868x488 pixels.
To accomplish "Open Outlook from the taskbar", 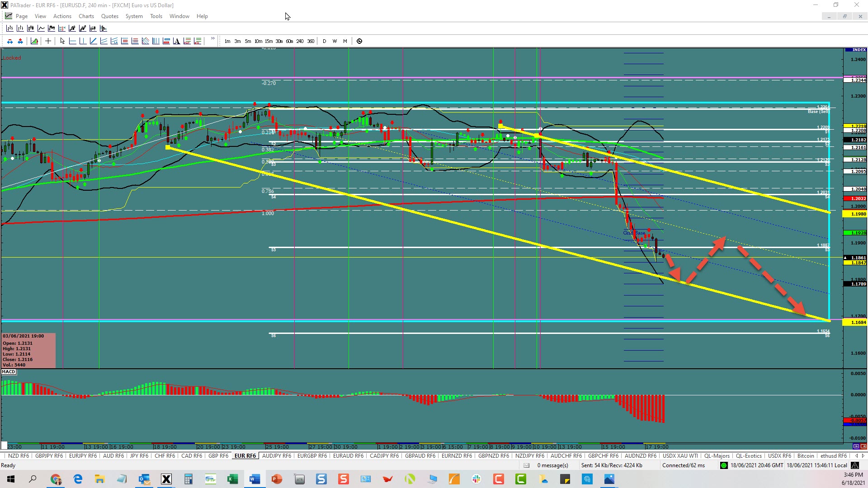I will click(x=144, y=479).
